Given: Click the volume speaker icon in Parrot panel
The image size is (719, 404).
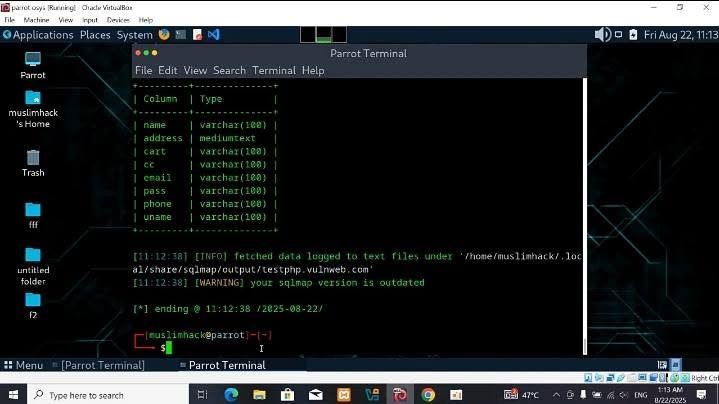Looking at the screenshot, I should [602, 34].
